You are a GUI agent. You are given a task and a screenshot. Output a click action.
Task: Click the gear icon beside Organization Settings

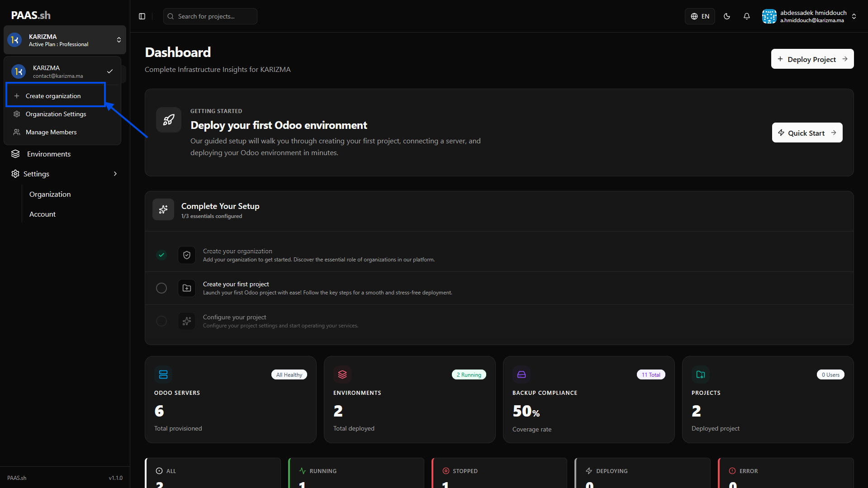[x=17, y=114]
